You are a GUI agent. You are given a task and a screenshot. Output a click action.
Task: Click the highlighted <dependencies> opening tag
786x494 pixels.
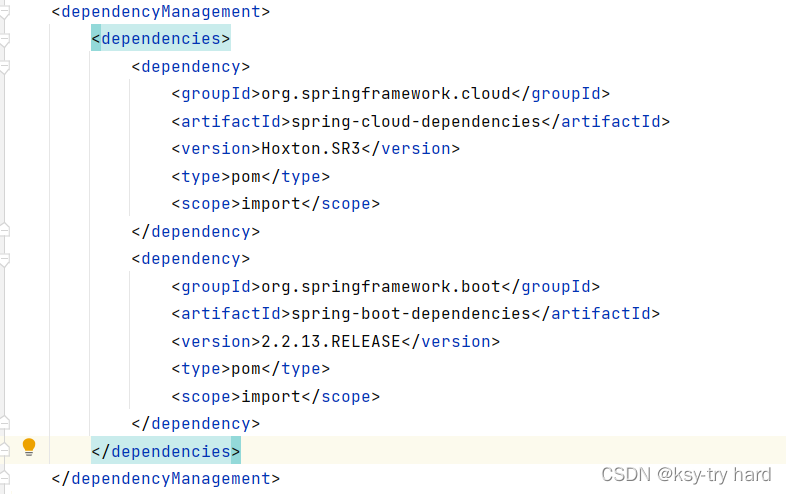(x=160, y=39)
